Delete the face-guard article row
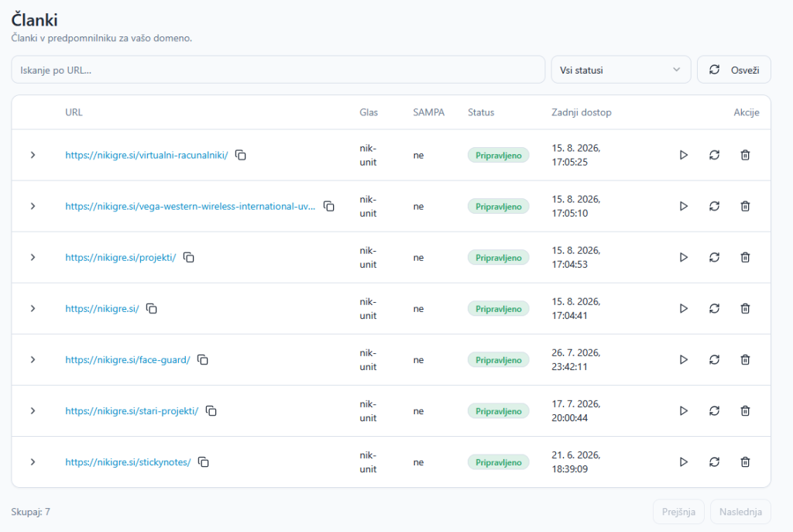 [x=745, y=359]
